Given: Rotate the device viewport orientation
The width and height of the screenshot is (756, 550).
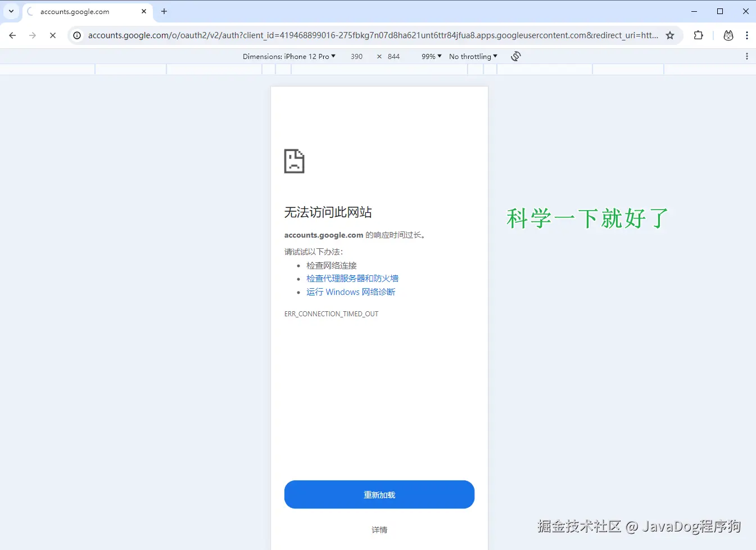Looking at the screenshot, I should tap(516, 56).
